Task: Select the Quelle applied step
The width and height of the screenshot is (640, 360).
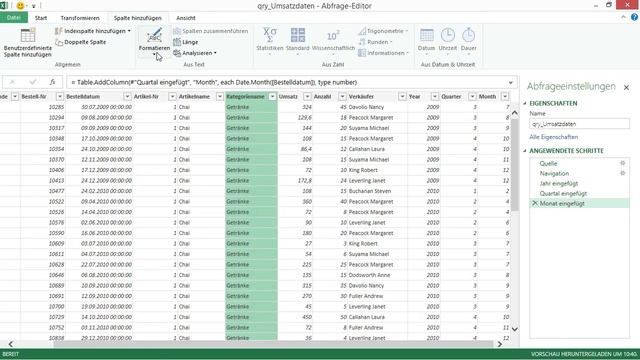Action: coord(548,163)
